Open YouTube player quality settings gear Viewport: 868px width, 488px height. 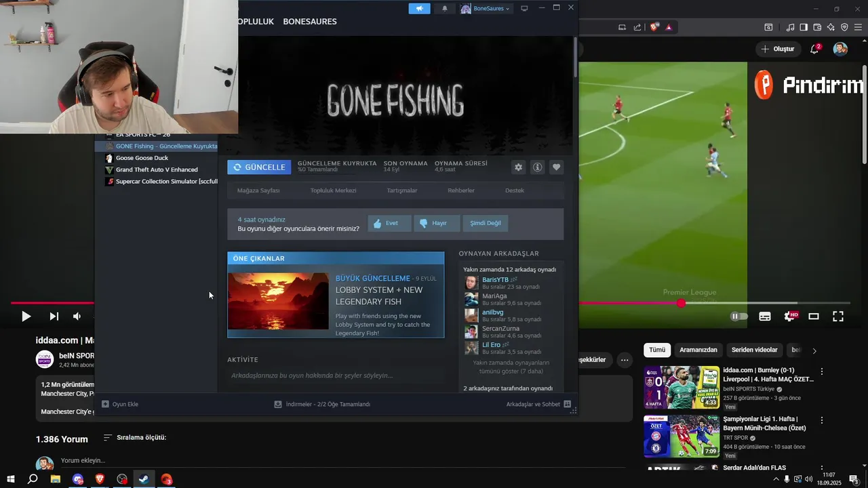point(789,316)
